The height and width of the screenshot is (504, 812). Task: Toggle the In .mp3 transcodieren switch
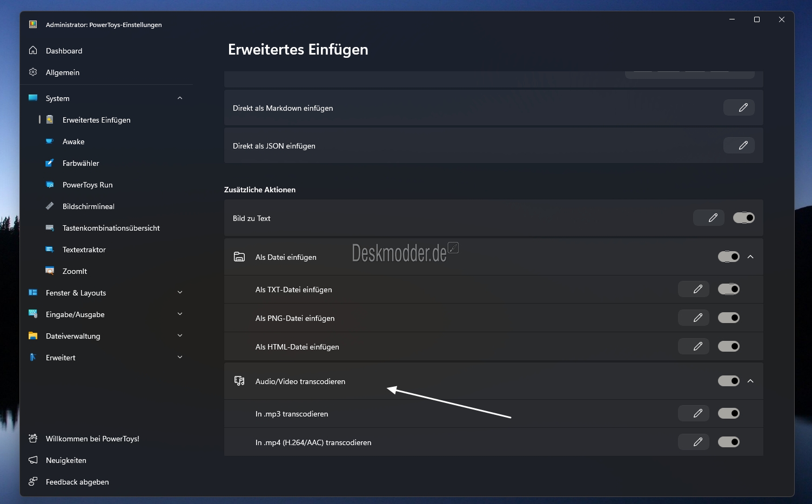(x=729, y=413)
